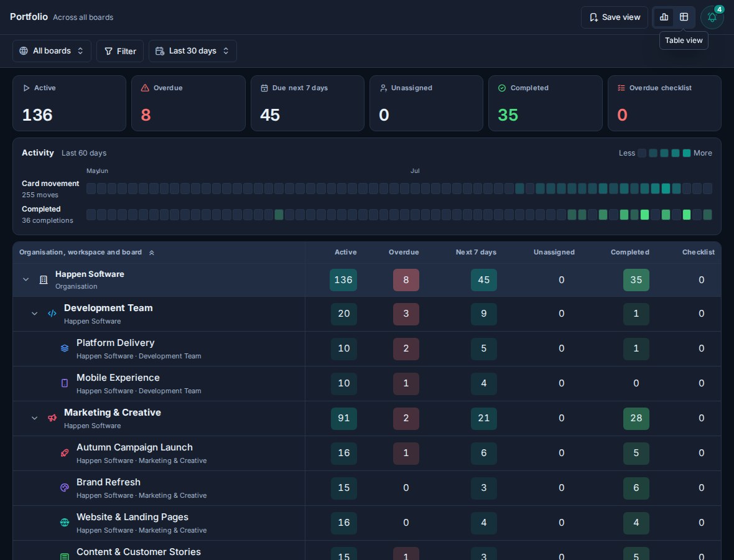Click the Happen Software building icon
This screenshot has height=560, width=734.
tap(44, 280)
